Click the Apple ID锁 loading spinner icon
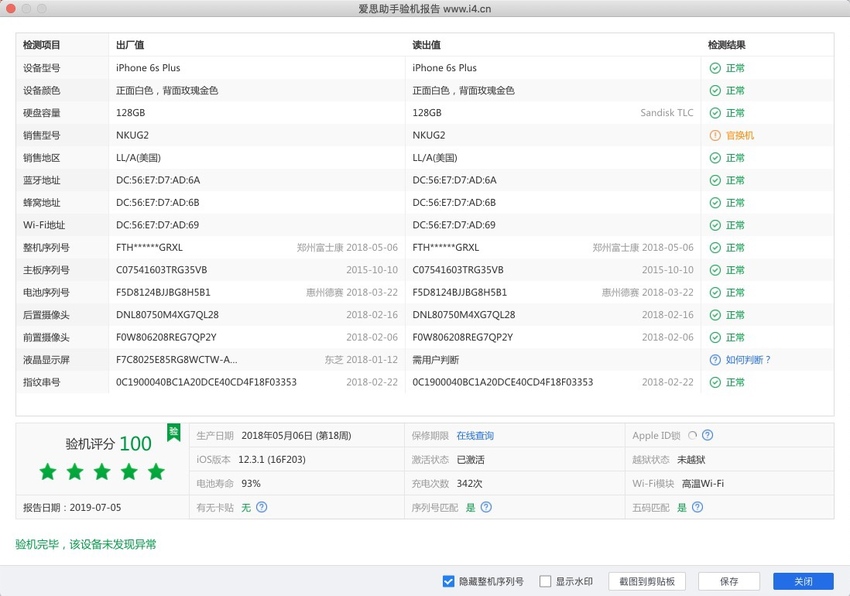The image size is (850, 596). tap(692, 435)
